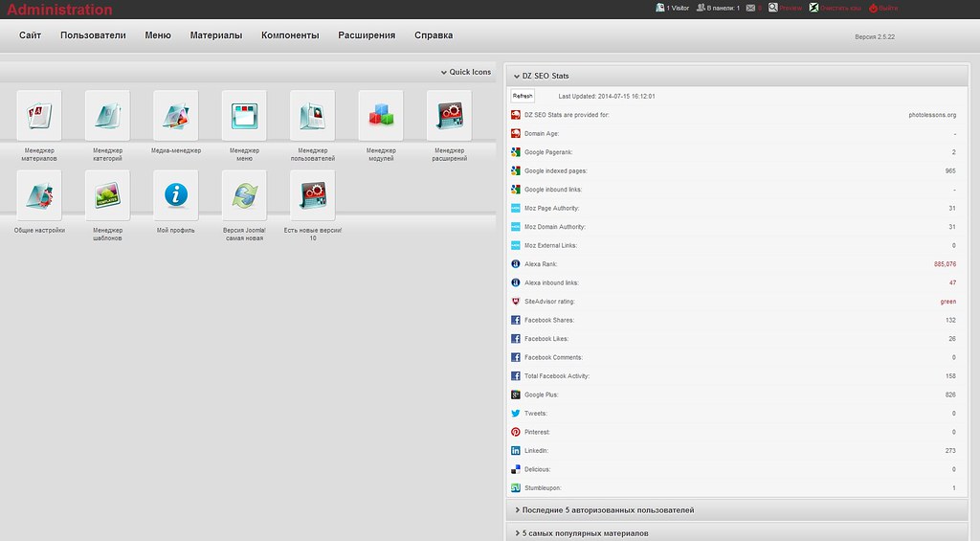Expand 5 самых популярных материалов panel
The width and height of the screenshot is (980, 541).
coord(584,532)
